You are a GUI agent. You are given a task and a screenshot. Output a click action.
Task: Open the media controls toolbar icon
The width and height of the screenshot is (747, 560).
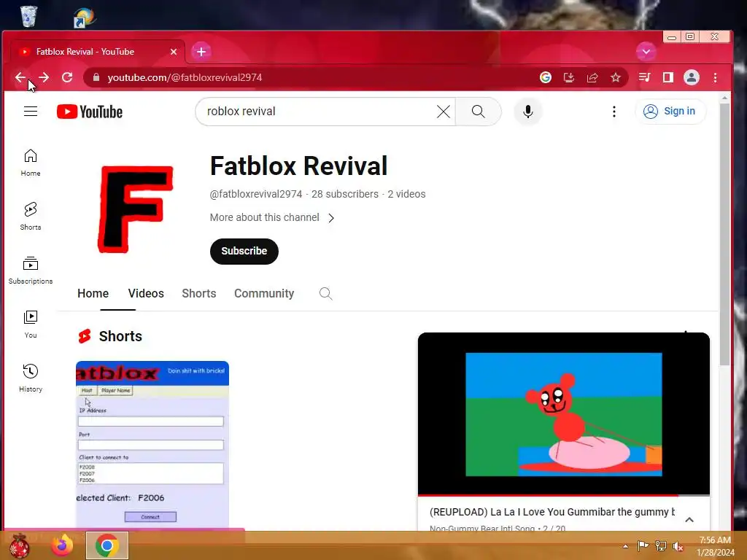click(x=645, y=77)
